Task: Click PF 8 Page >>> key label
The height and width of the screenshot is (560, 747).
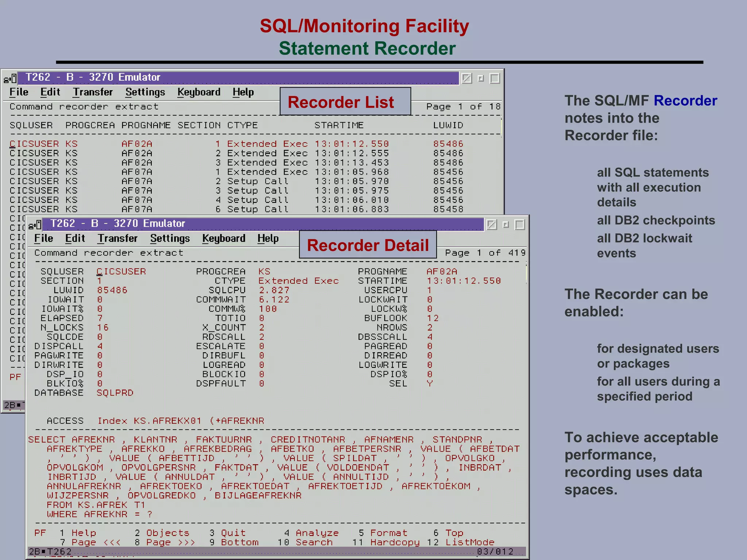Action: (x=165, y=542)
